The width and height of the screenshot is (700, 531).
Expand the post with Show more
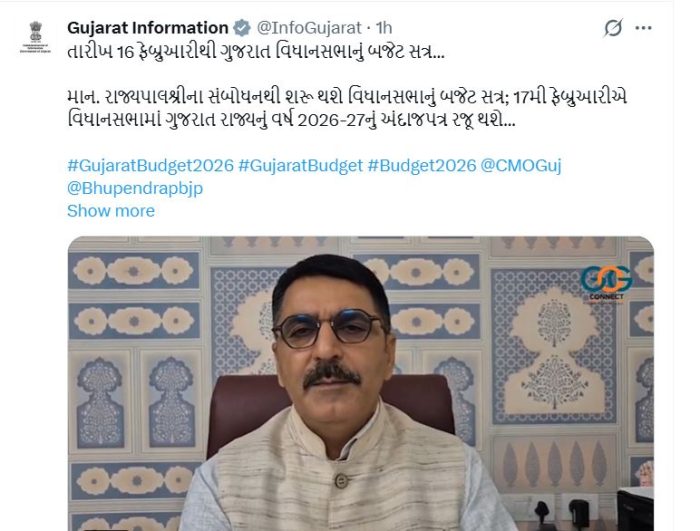[x=111, y=211]
